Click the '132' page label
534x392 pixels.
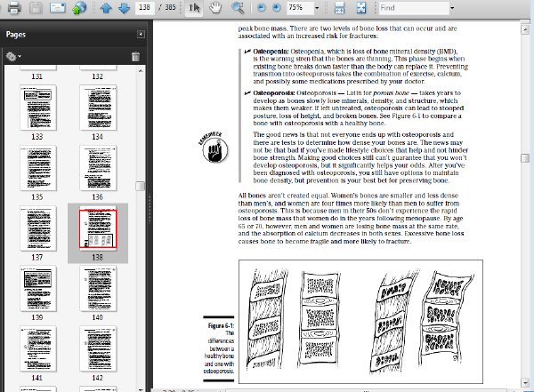[97, 76]
